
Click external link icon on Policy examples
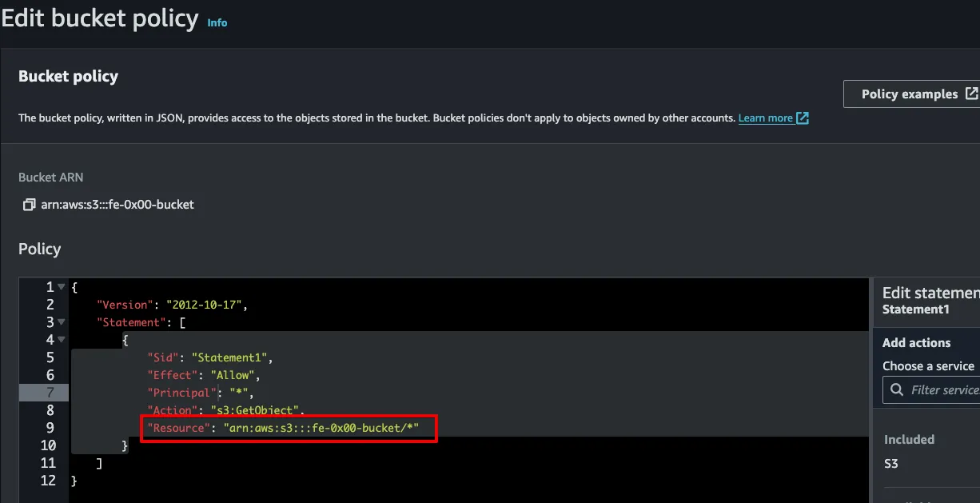[971, 94]
